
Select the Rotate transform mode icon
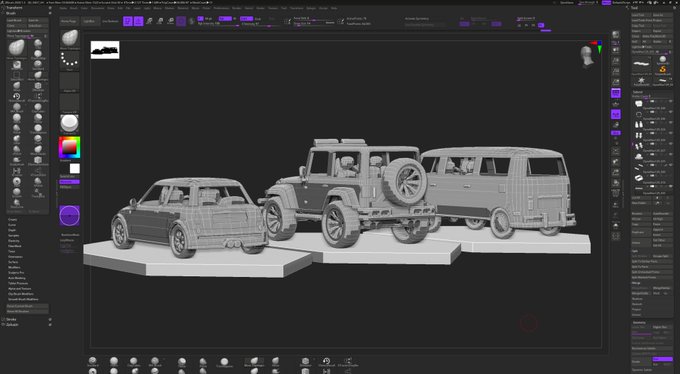(x=170, y=21)
